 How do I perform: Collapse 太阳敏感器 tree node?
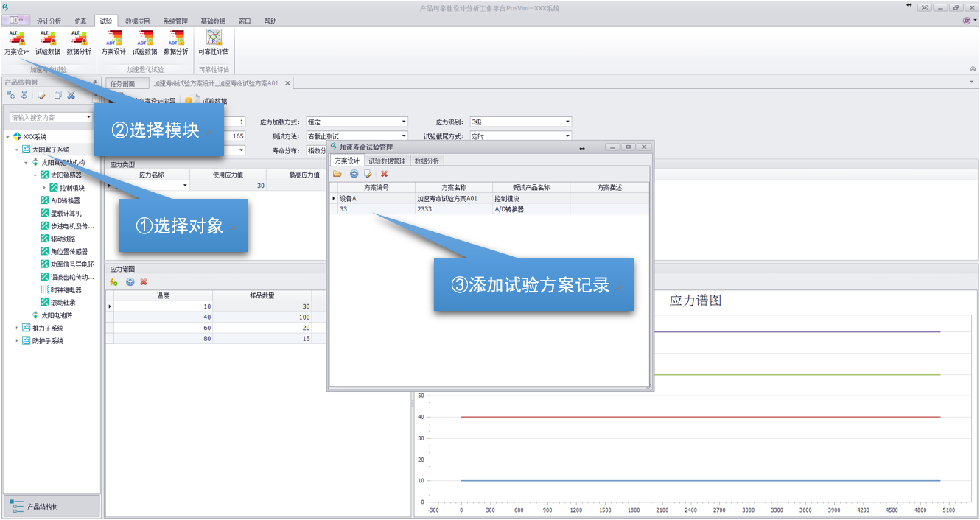(x=35, y=175)
